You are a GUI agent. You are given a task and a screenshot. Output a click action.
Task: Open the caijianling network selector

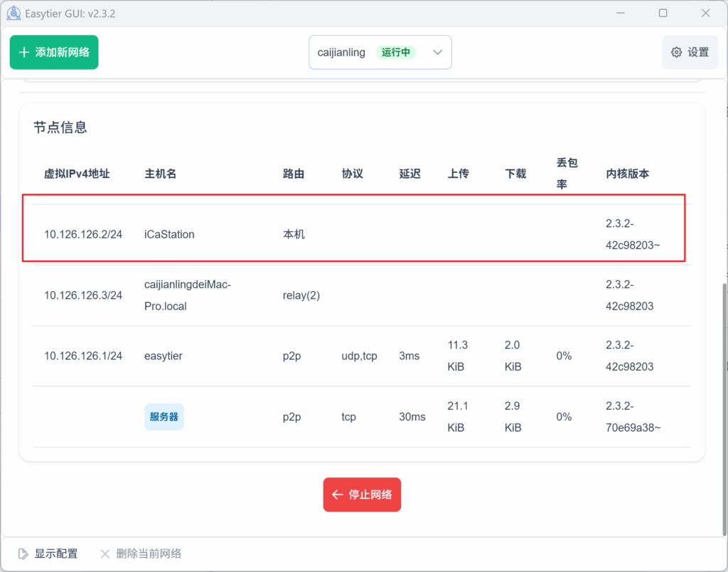[x=380, y=52]
